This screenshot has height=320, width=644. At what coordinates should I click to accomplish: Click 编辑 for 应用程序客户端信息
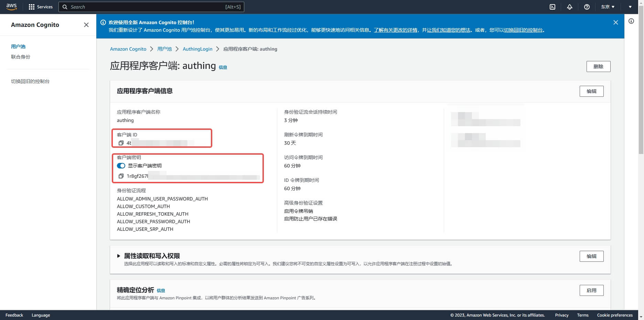[591, 91]
